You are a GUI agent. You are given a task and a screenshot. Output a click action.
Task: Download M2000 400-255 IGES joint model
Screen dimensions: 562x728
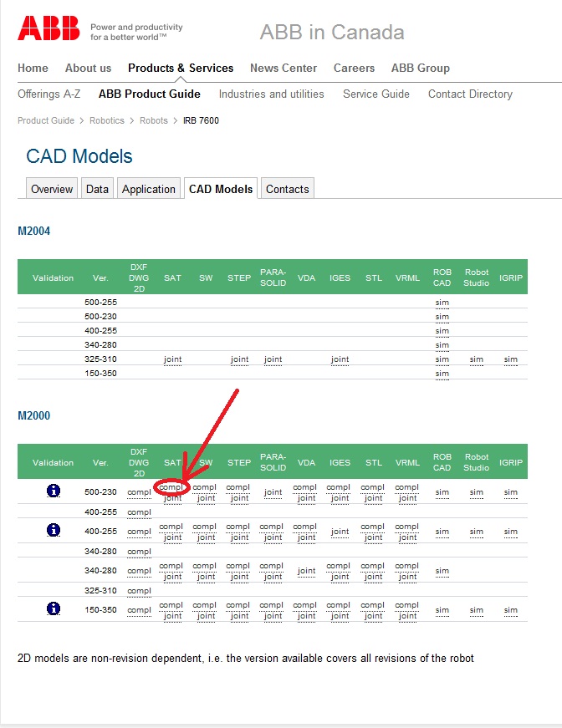pos(340,532)
